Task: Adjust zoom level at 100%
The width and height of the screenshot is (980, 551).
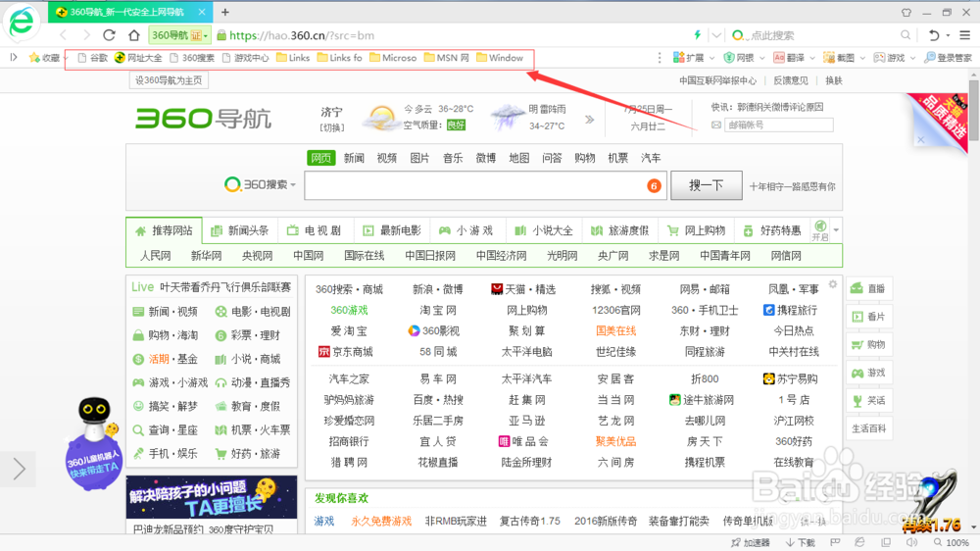Action: [952, 542]
